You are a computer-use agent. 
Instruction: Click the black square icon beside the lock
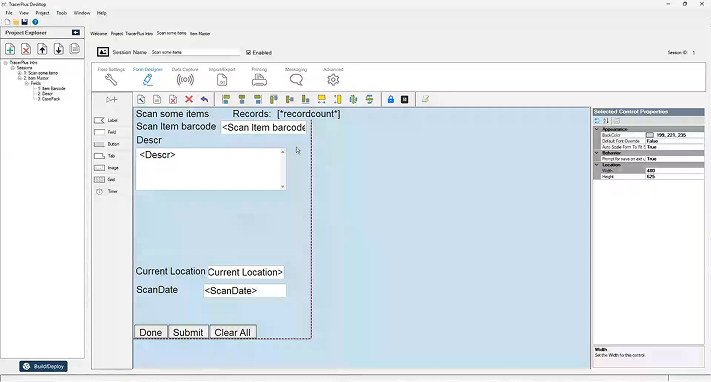[x=405, y=99]
